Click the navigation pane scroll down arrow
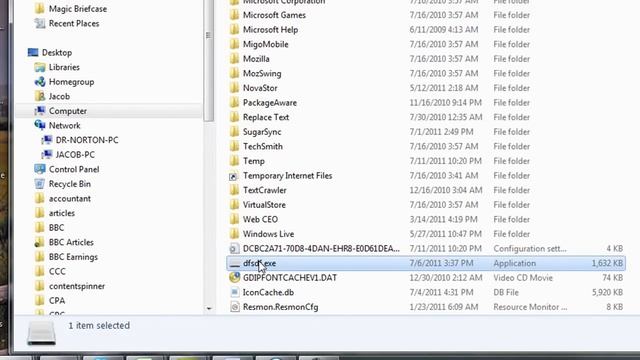640x360 pixels. point(209,309)
